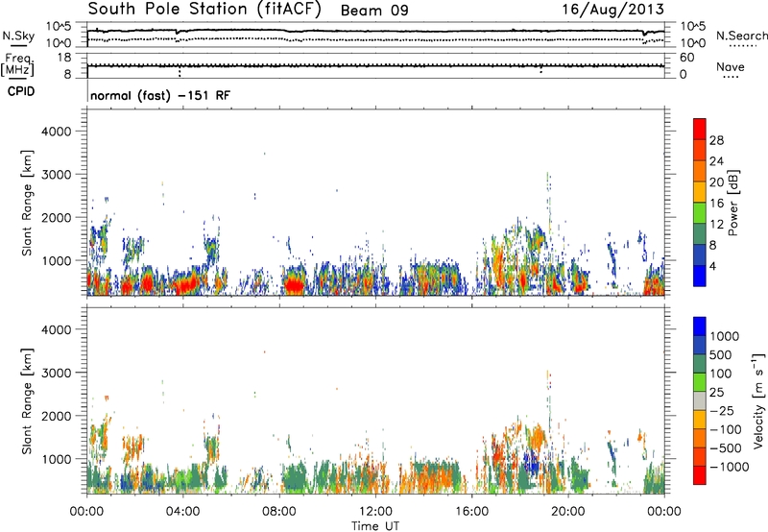
Task: Click the '18' frequency axis tick
Action: (x=64, y=58)
